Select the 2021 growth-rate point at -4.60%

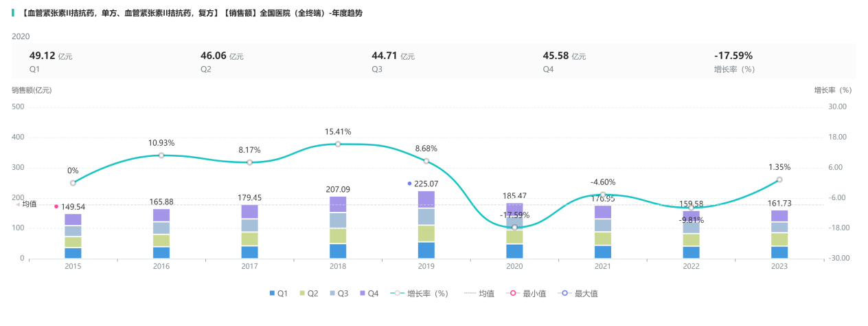tap(603, 195)
